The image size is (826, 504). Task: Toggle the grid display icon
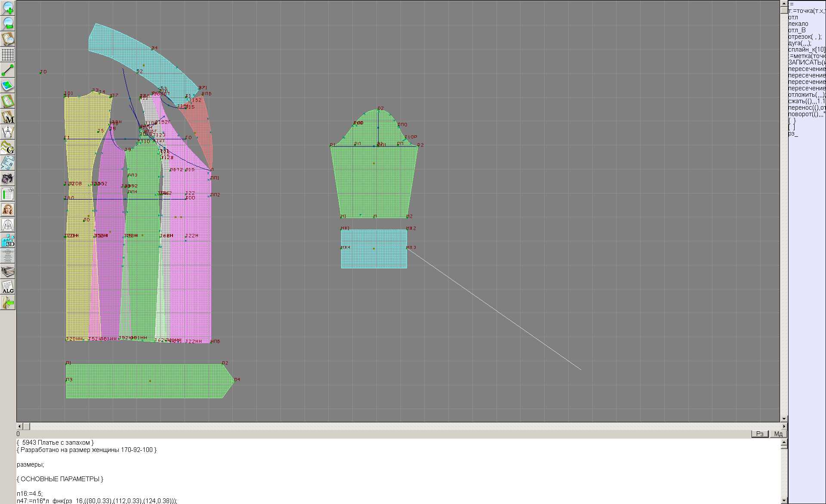point(8,55)
